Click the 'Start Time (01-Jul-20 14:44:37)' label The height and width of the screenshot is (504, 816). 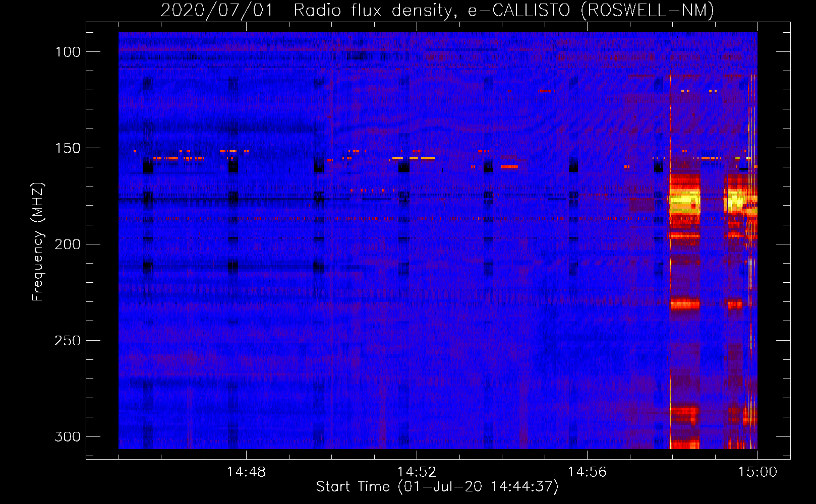[437, 487]
